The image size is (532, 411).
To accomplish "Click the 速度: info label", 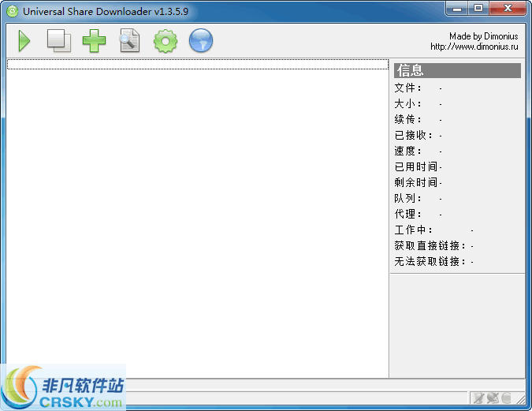I will coord(407,151).
